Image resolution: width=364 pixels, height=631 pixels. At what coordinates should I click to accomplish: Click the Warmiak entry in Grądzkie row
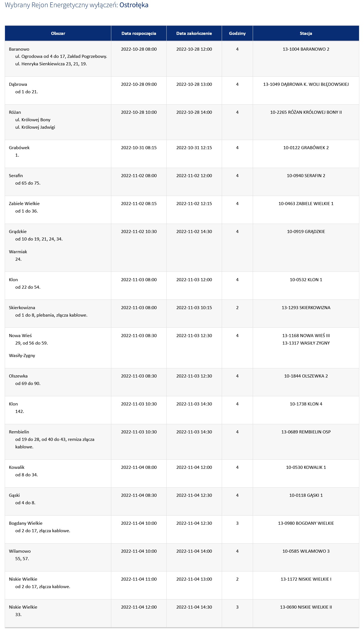(x=18, y=252)
